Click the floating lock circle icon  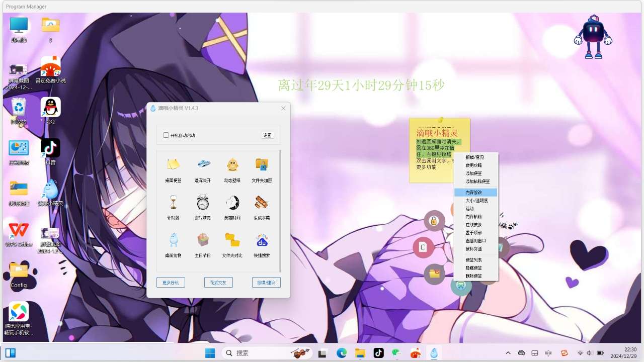point(434,221)
